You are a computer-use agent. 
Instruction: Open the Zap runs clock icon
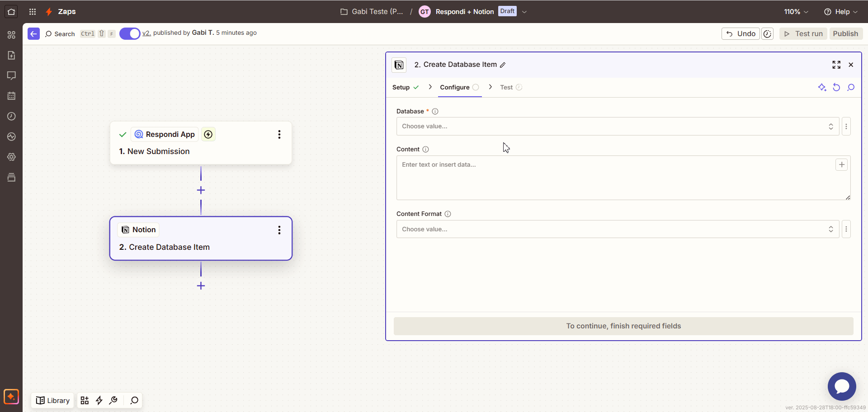tap(11, 116)
